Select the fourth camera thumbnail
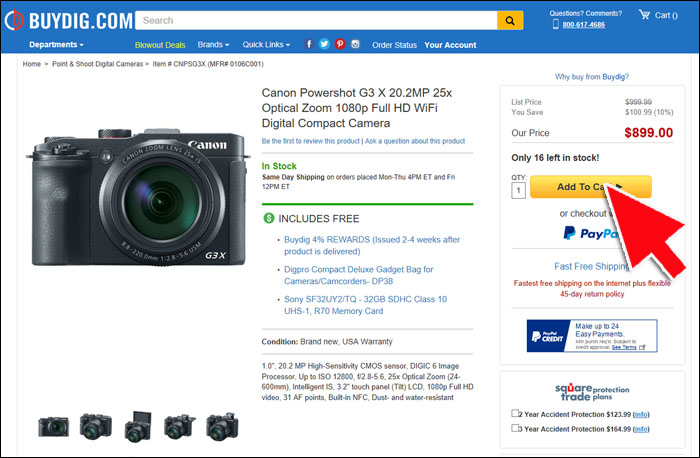The image size is (700, 458). click(179, 426)
